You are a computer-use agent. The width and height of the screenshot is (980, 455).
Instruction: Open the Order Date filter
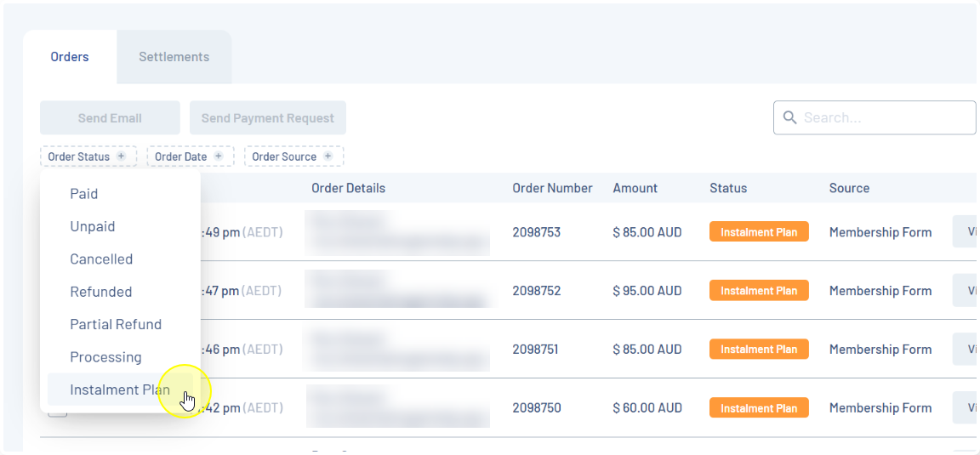[x=190, y=156]
